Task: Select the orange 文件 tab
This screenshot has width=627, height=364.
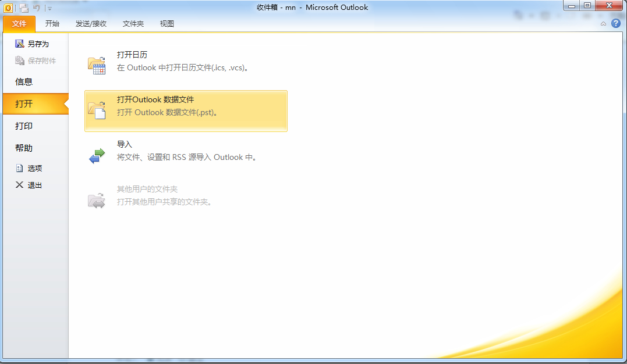Action: [x=19, y=24]
